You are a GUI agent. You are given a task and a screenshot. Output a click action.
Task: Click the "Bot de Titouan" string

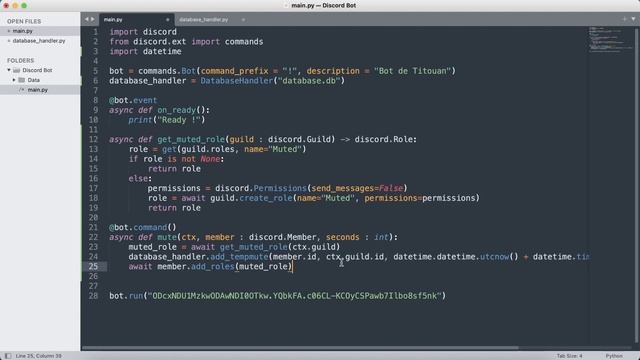(412, 71)
